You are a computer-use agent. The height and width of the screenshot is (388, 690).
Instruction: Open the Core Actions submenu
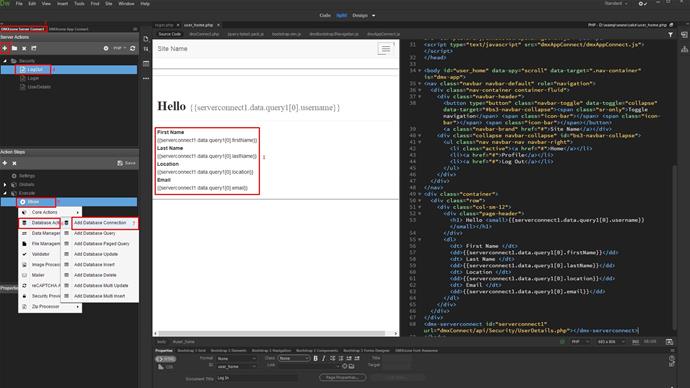pos(50,212)
